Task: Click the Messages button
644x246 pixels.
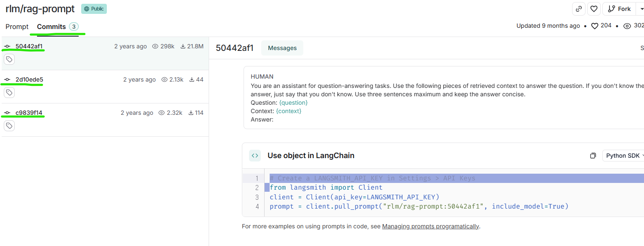Action: (282, 48)
